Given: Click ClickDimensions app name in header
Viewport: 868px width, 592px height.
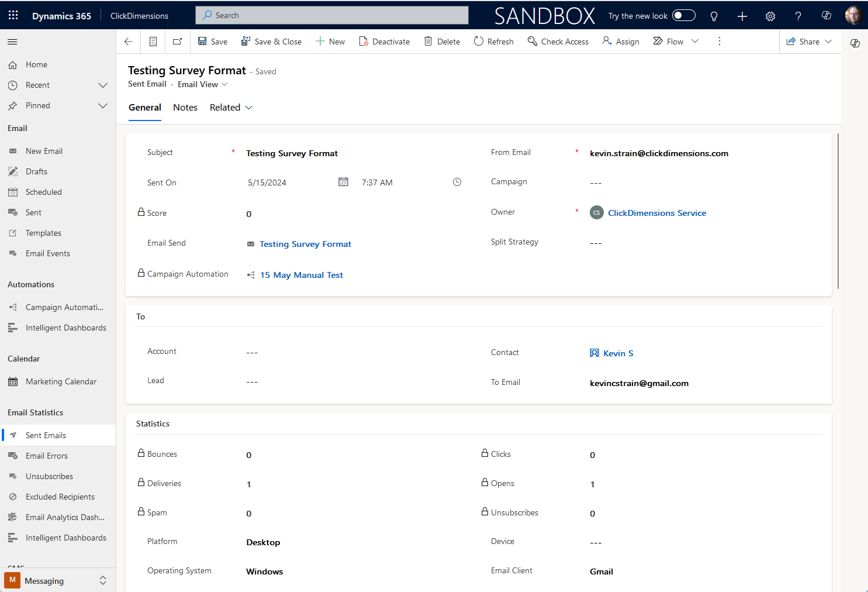Looking at the screenshot, I should tap(139, 16).
